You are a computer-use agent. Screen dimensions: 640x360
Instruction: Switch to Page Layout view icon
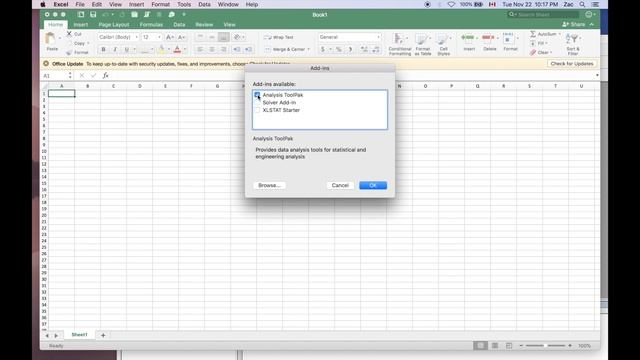pos(495,346)
